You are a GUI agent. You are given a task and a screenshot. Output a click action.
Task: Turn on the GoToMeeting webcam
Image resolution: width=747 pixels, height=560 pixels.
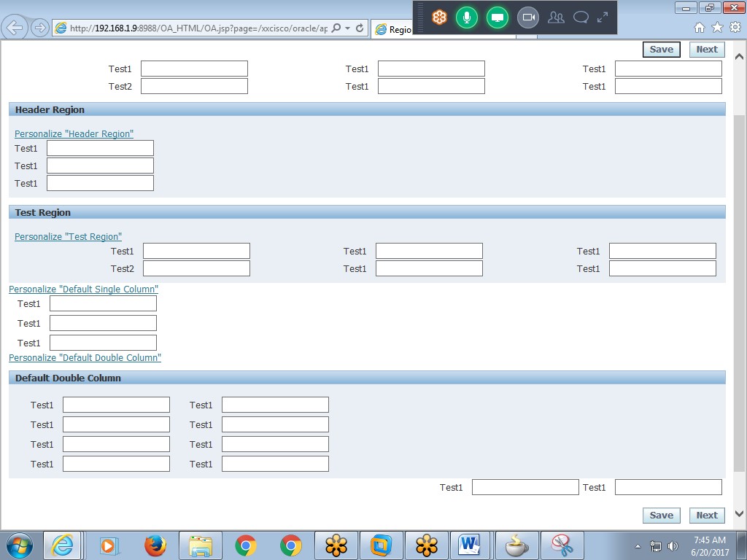(527, 18)
